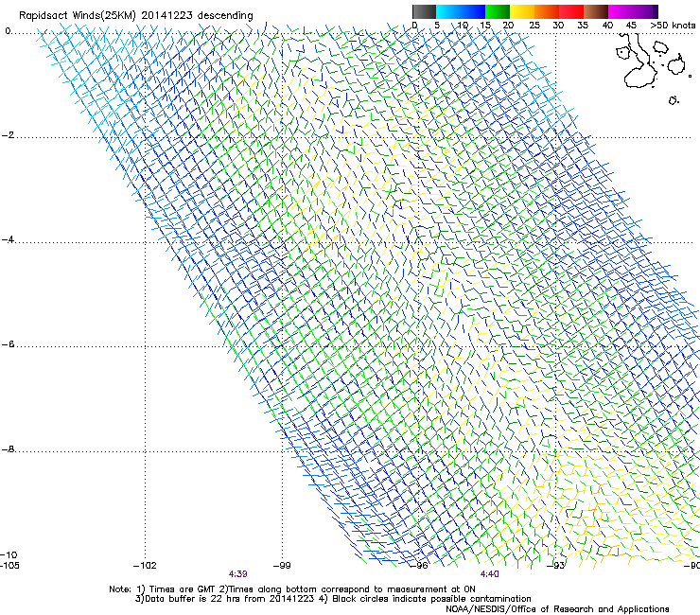The height and width of the screenshot is (615, 700).
Task: Click the blue 10-15 knots legend color
Action: point(472,11)
